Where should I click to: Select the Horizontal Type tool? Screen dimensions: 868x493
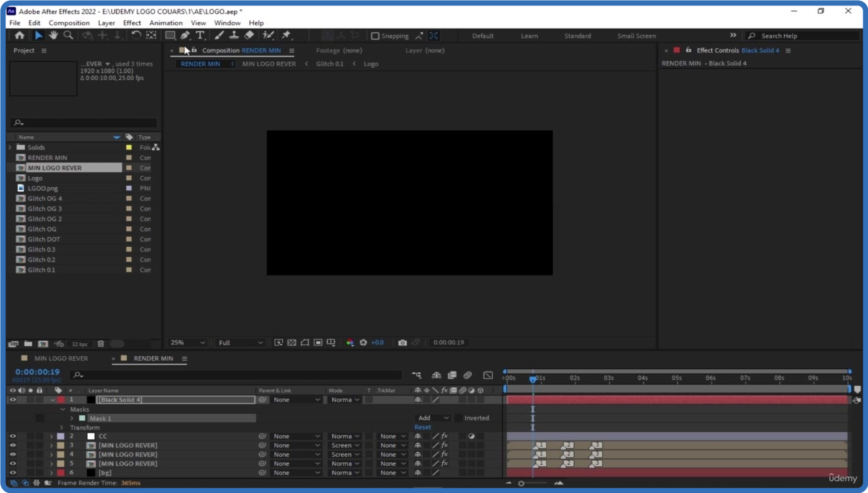point(200,36)
